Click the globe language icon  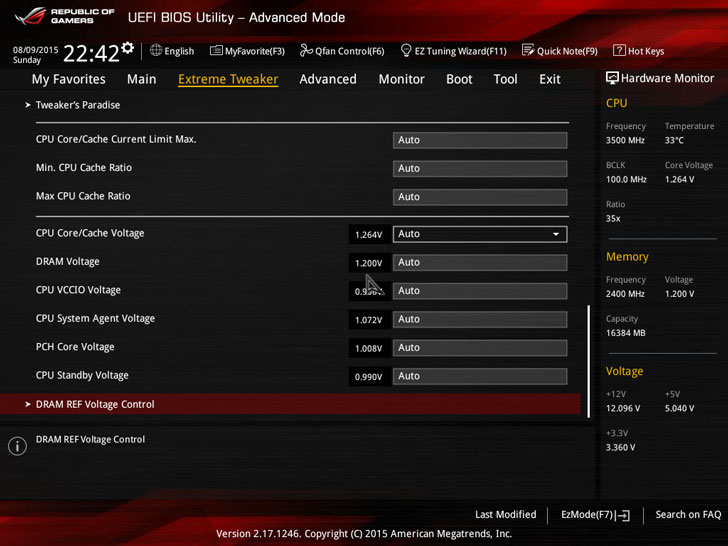click(156, 50)
